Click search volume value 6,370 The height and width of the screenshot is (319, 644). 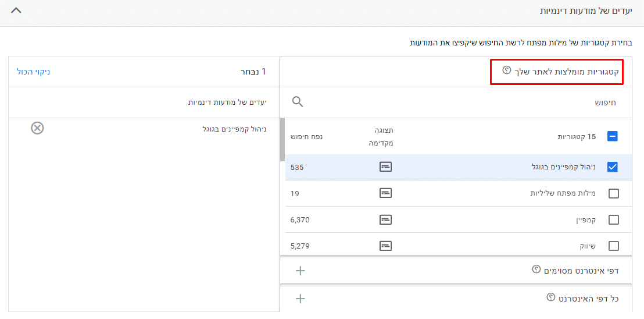click(299, 220)
